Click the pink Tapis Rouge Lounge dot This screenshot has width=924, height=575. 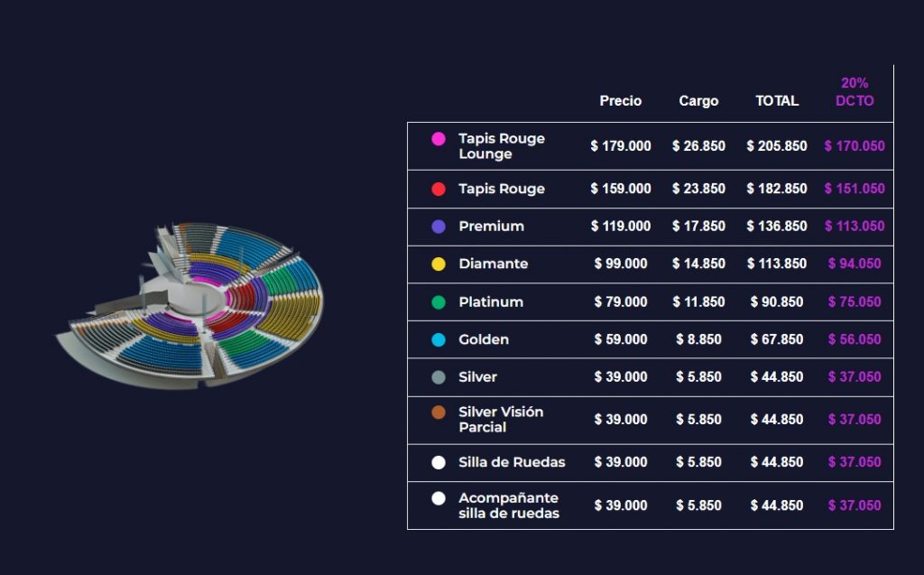pos(439,139)
